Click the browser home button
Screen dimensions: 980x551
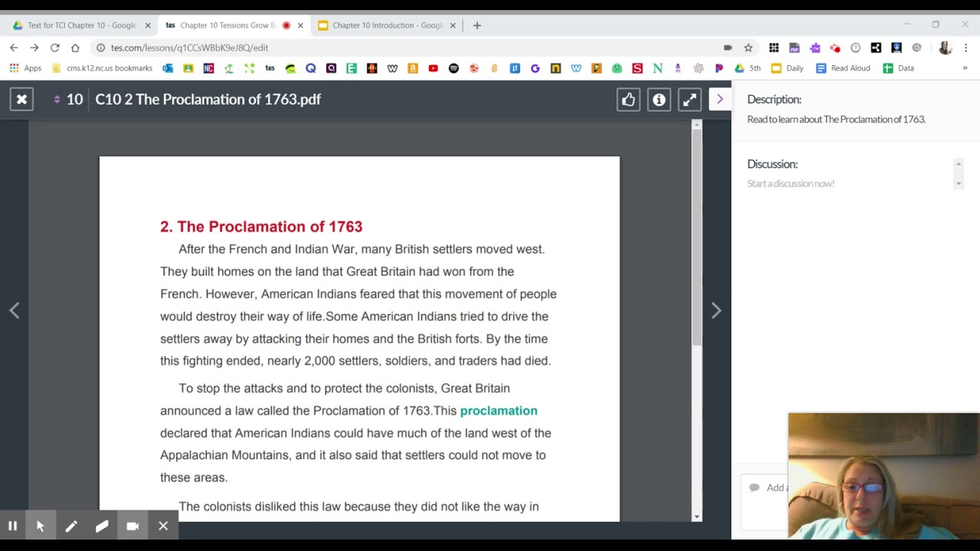coord(75,47)
